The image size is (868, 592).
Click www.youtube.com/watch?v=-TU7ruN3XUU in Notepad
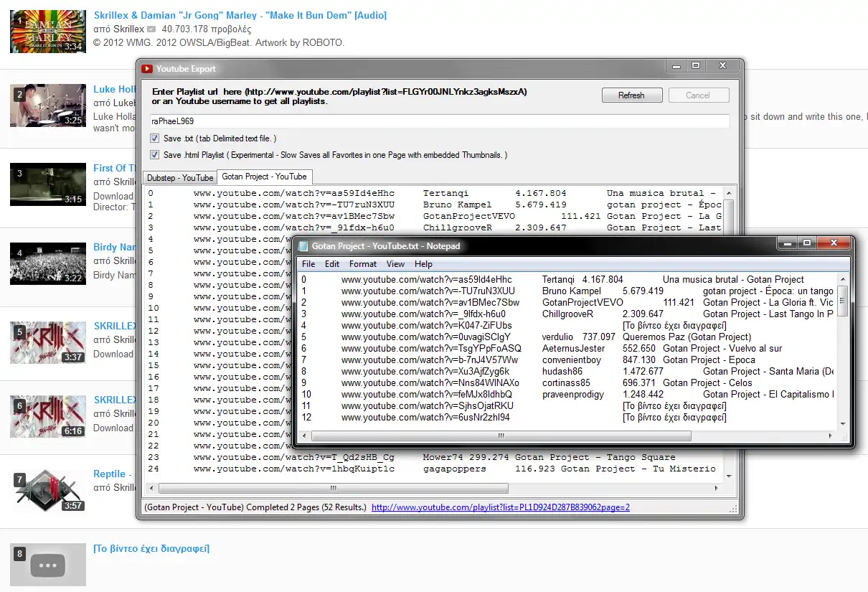(x=428, y=291)
